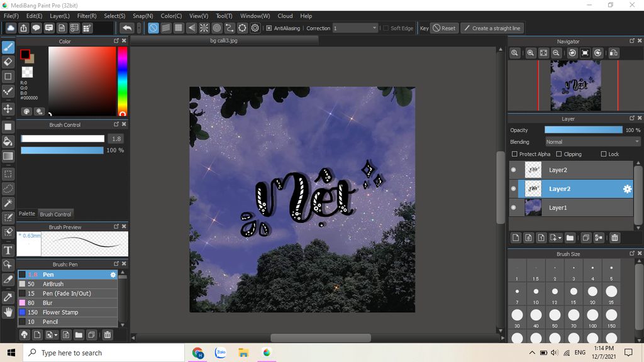Click taskbar search box
Viewport: 644px width, 362px height.
pyautogui.click(x=104, y=353)
